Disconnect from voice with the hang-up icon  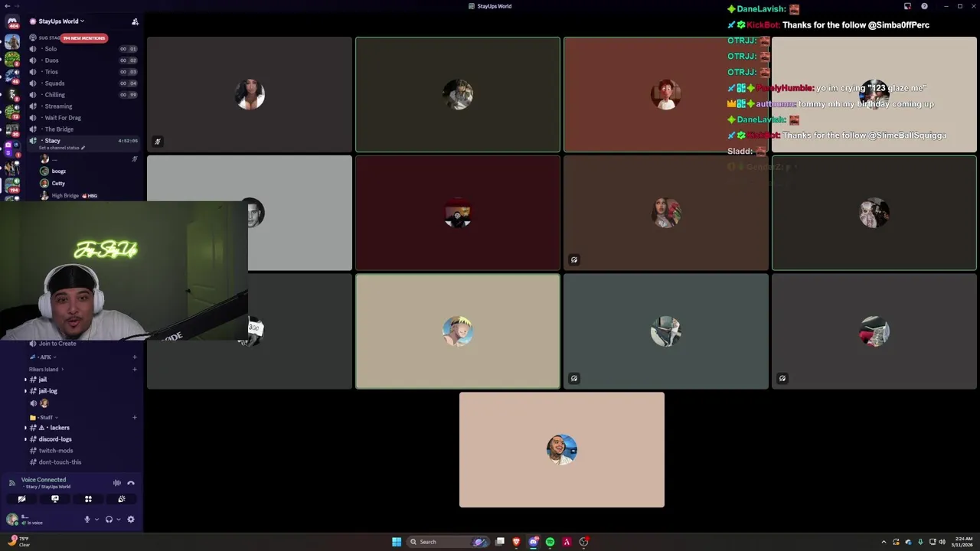tap(131, 483)
